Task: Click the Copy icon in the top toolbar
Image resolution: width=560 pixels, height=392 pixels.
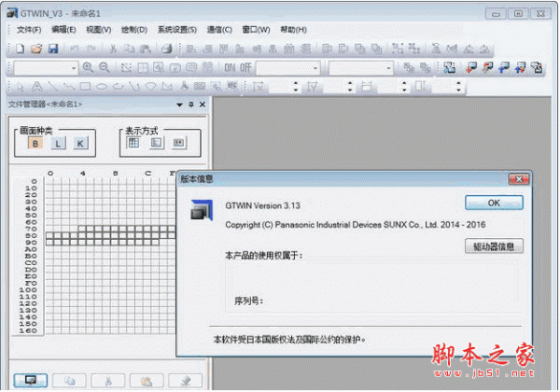Action: (x=130, y=49)
